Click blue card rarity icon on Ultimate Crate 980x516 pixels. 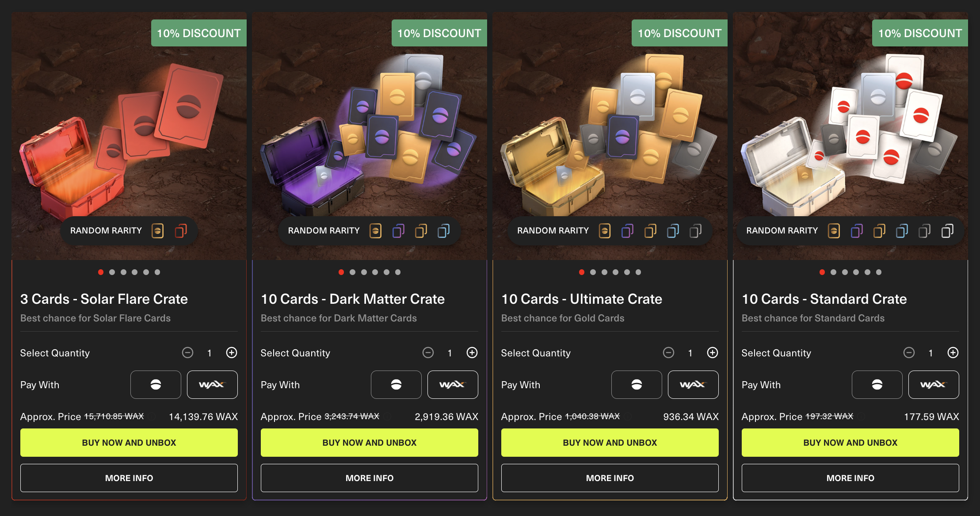[x=673, y=231]
